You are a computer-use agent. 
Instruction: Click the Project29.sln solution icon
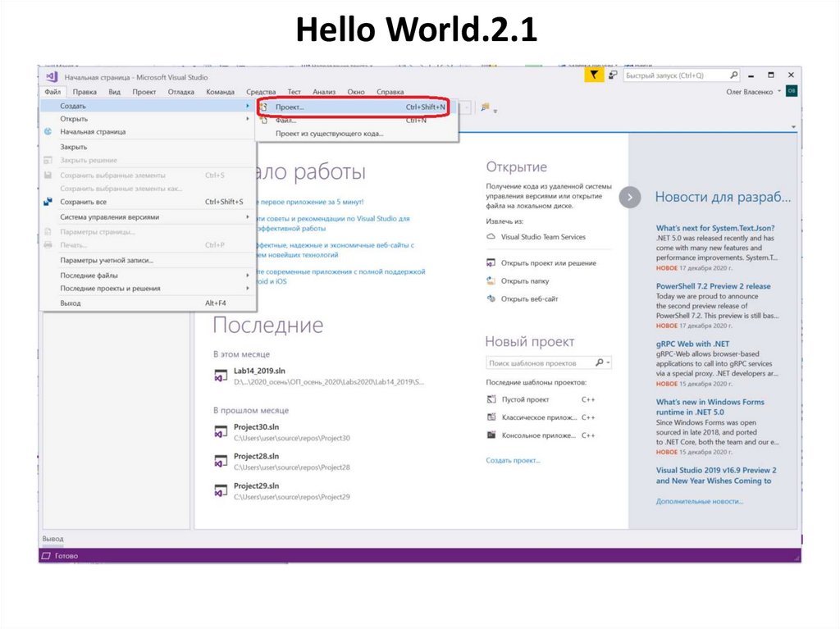point(221,490)
